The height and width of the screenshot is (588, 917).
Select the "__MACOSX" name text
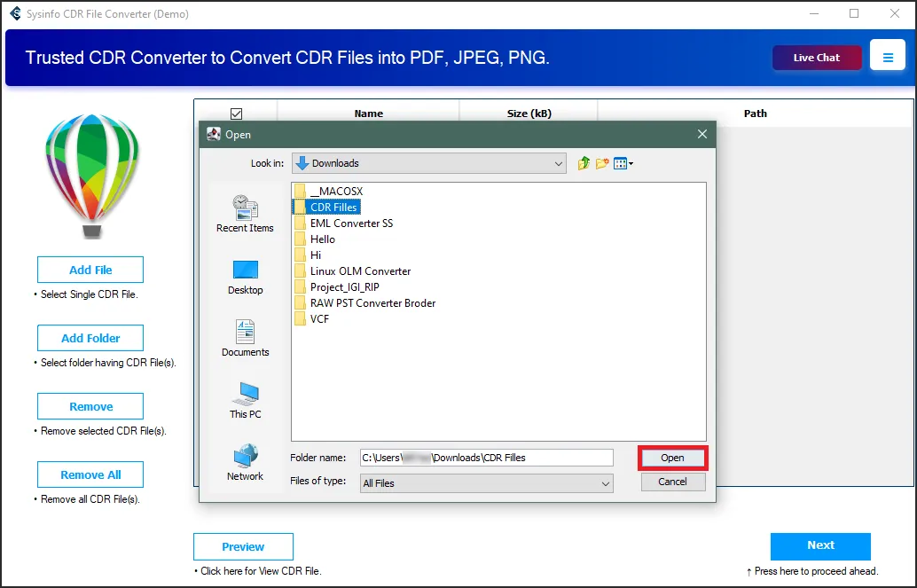336,192
